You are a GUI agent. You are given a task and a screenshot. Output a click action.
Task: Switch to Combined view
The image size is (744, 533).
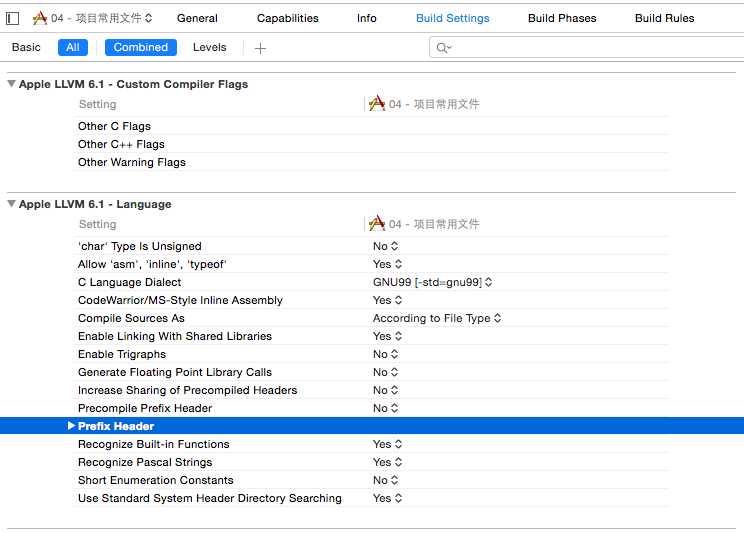(x=140, y=47)
